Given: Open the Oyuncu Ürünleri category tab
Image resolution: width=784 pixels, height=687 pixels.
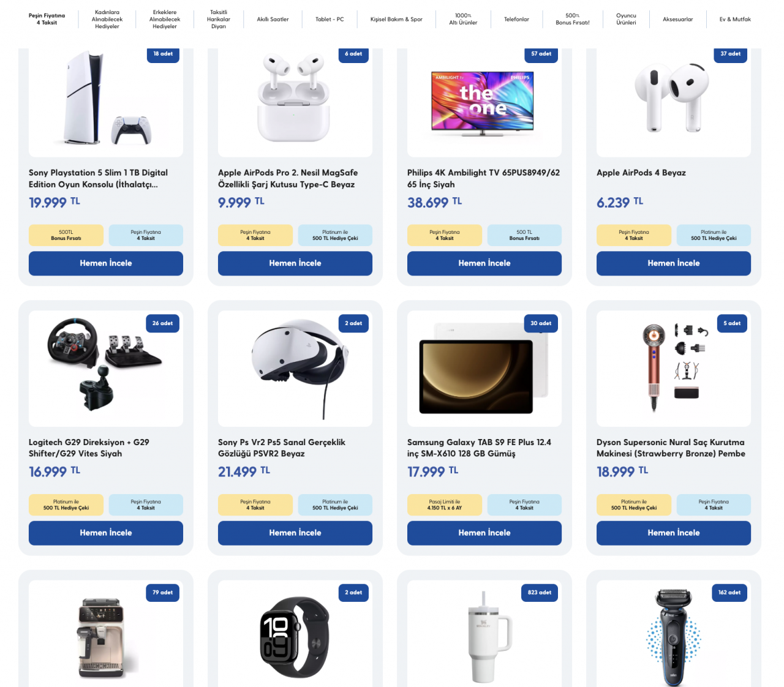Looking at the screenshot, I should click(x=626, y=19).
